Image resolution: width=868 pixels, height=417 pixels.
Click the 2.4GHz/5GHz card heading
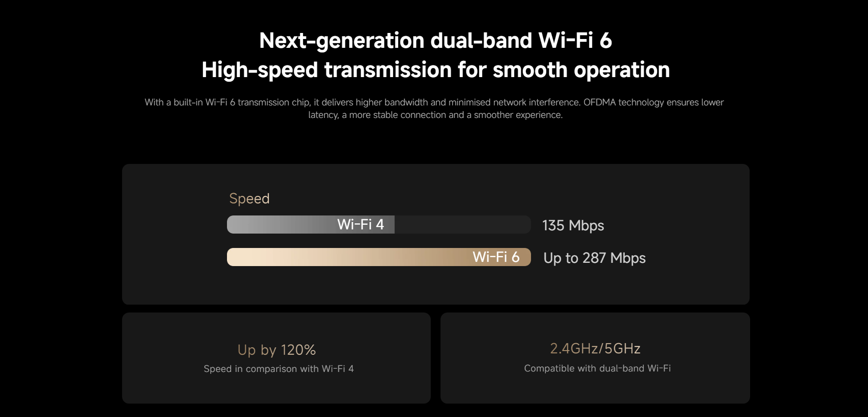coord(595,348)
